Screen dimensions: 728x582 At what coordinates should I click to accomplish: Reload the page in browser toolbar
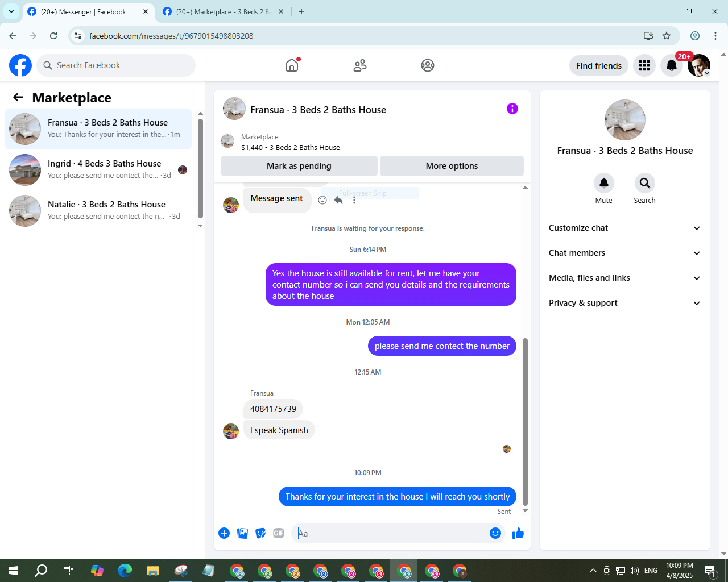pyautogui.click(x=53, y=36)
